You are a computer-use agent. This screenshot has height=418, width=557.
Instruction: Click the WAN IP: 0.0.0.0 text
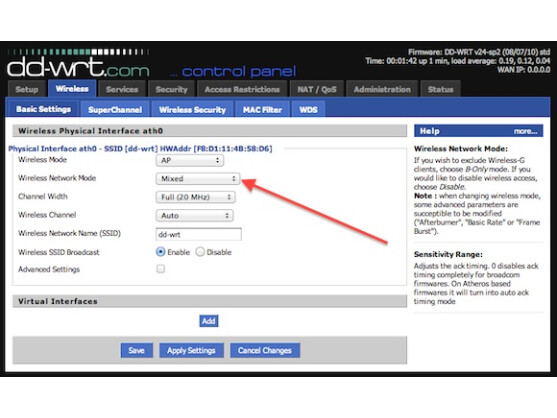(x=523, y=70)
